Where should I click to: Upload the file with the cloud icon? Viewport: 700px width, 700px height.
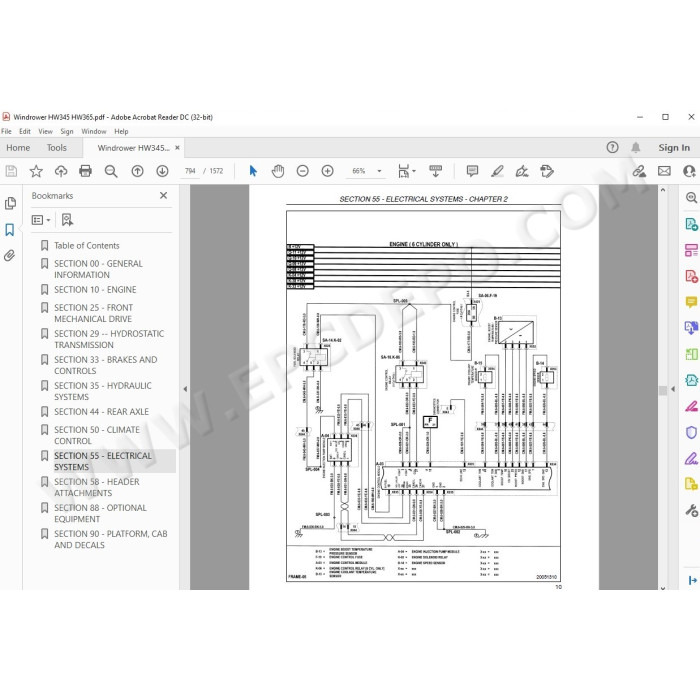pos(61,171)
